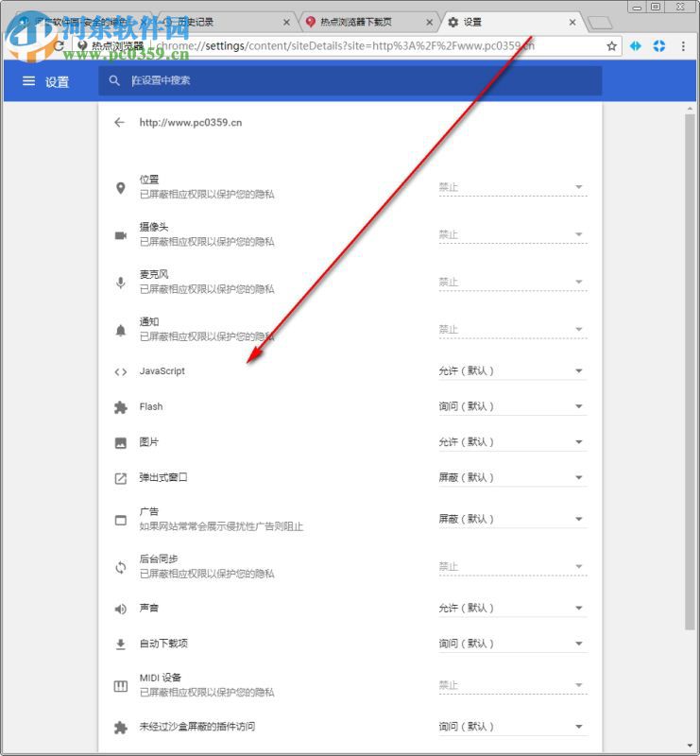Click the scroll down arrow of the scrollbar
The image size is (700, 756).
[690, 747]
